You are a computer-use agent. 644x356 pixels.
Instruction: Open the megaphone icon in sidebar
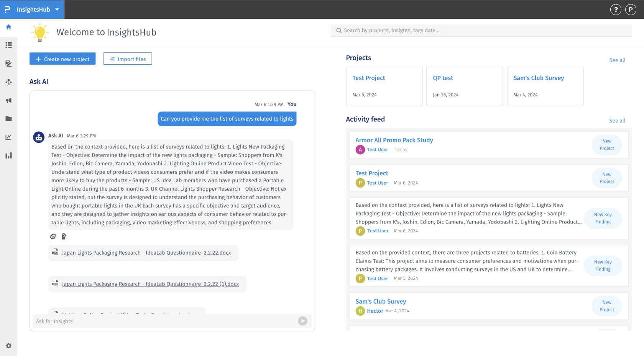[x=8, y=100]
